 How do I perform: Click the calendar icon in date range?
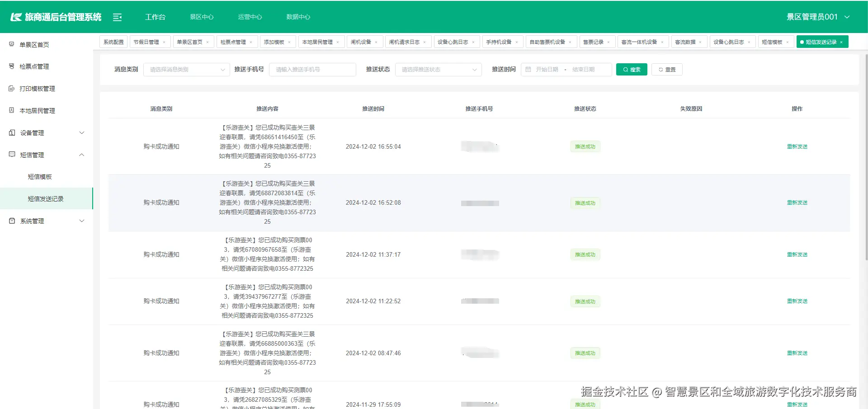pos(528,70)
